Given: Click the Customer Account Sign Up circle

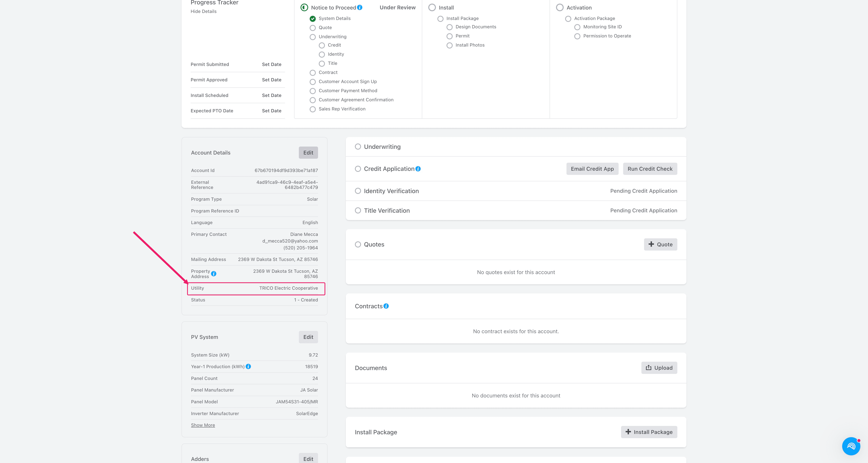Looking at the screenshot, I should (313, 82).
